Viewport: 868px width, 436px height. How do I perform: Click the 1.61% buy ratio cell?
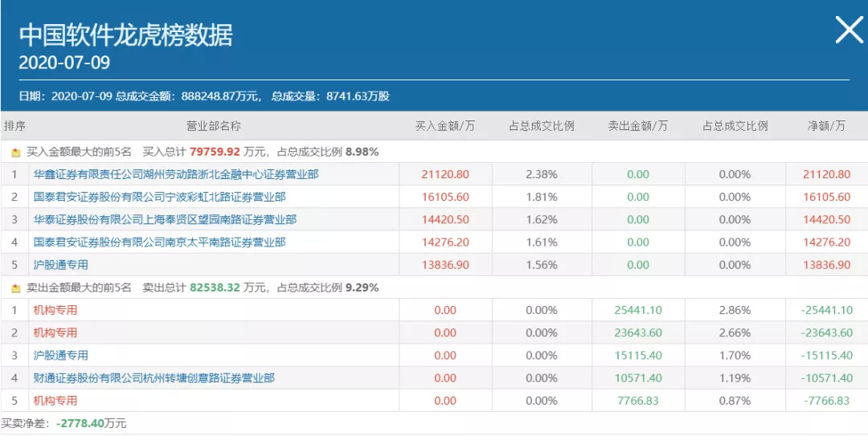click(x=542, y=242)
